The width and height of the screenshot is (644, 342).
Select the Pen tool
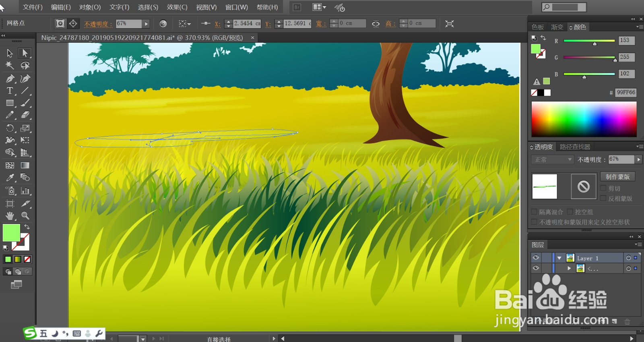coord(10,79)
